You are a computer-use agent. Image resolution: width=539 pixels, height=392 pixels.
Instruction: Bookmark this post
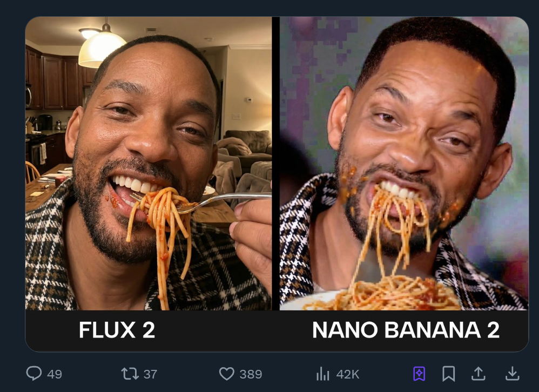tap(448, 374)
